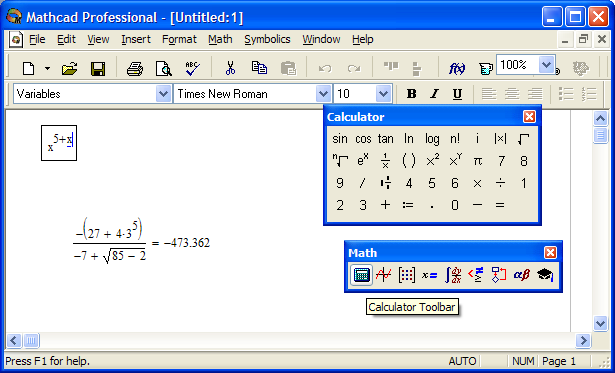The image size is (615, 373).
Task: Click cos in the Calculator palette
Action: (363, 139)
